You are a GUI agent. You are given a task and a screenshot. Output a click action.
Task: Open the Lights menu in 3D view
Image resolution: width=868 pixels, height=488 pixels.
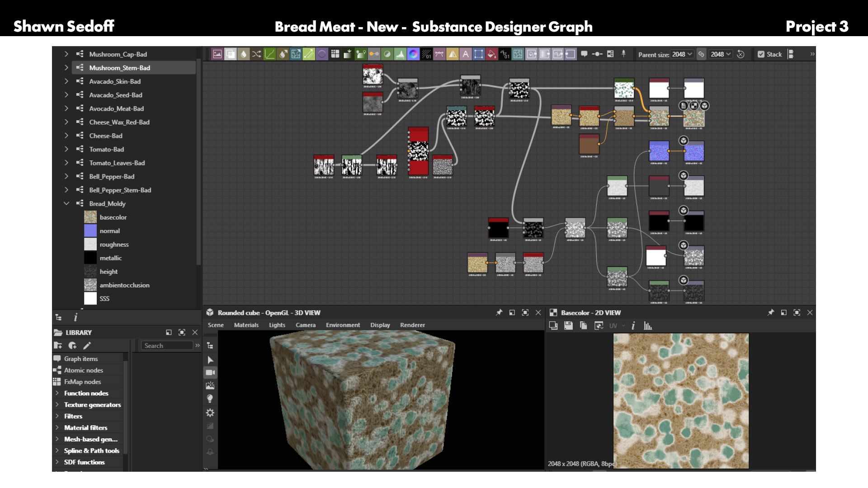click(277, 325)
